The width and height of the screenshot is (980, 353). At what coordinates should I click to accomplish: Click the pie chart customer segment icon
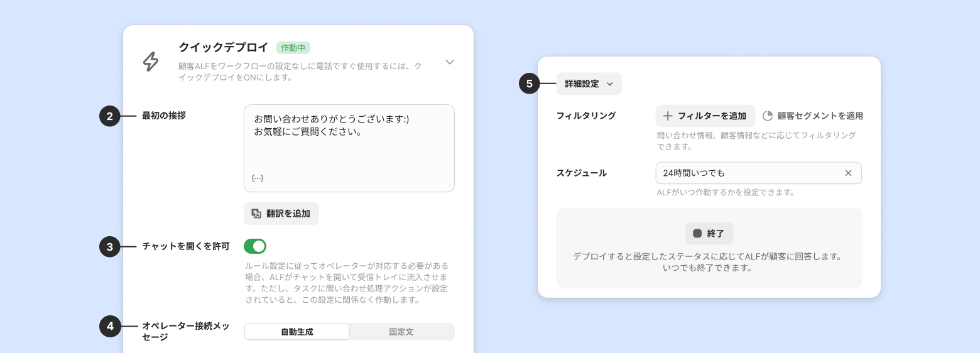coord(768,116)
